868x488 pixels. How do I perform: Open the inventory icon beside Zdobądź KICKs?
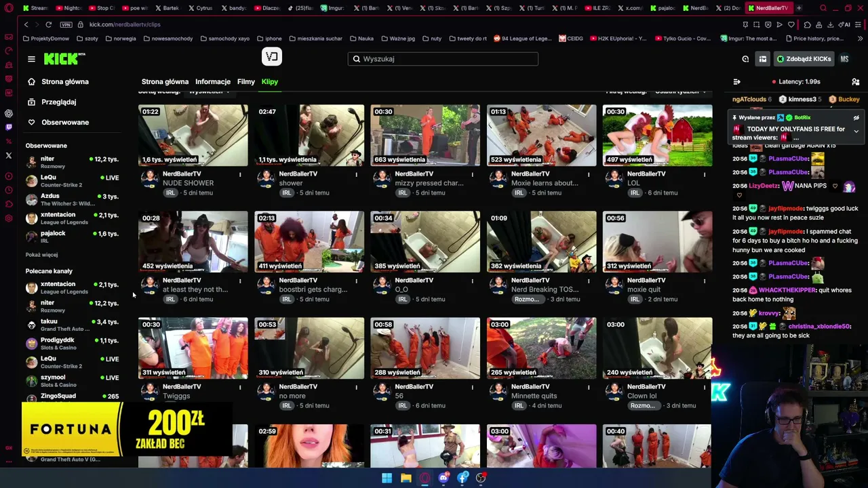click(x=763, y=59)
